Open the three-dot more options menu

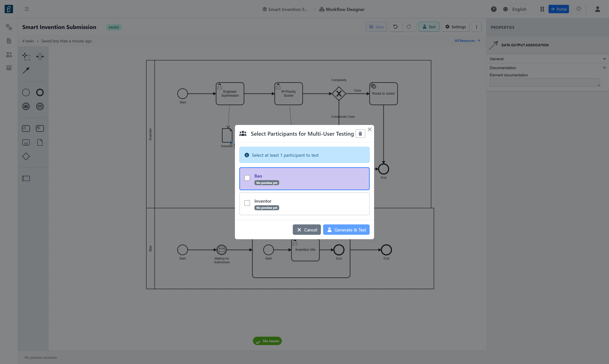tap(476, 27)
